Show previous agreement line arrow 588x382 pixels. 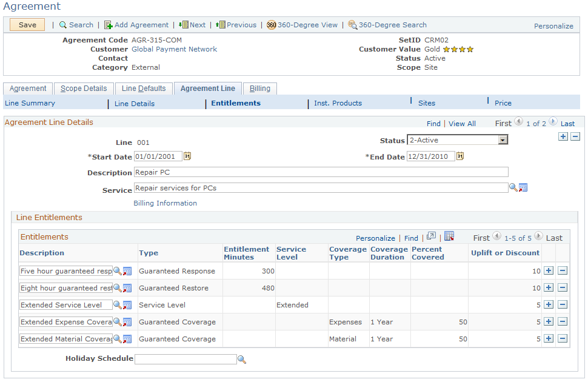tap(519, 121)
